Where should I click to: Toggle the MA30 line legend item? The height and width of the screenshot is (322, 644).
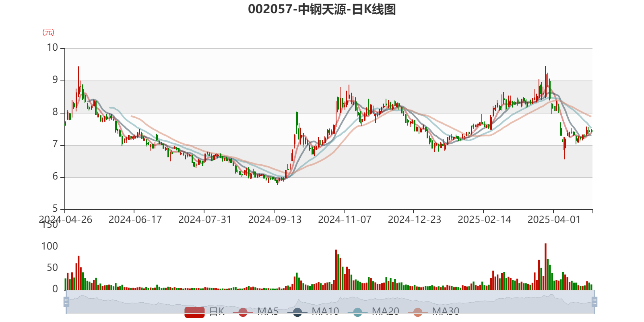click(x=434, y=312)
